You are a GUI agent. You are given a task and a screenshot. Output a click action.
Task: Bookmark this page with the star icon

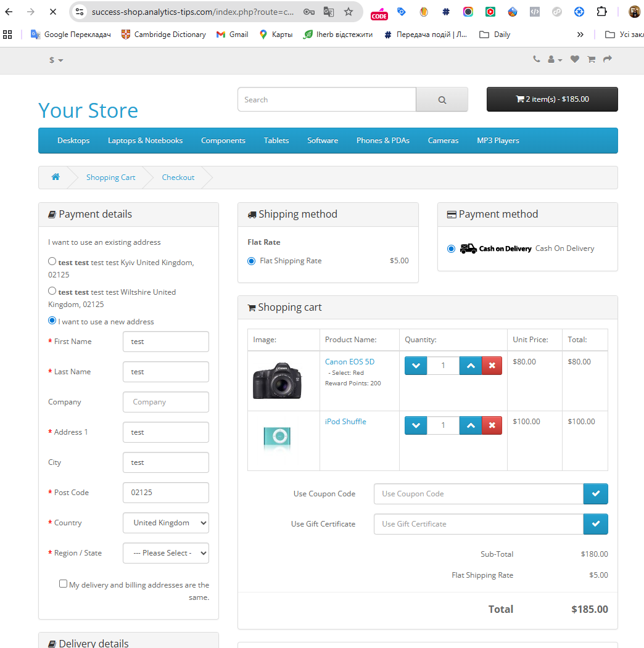(349, 12)
